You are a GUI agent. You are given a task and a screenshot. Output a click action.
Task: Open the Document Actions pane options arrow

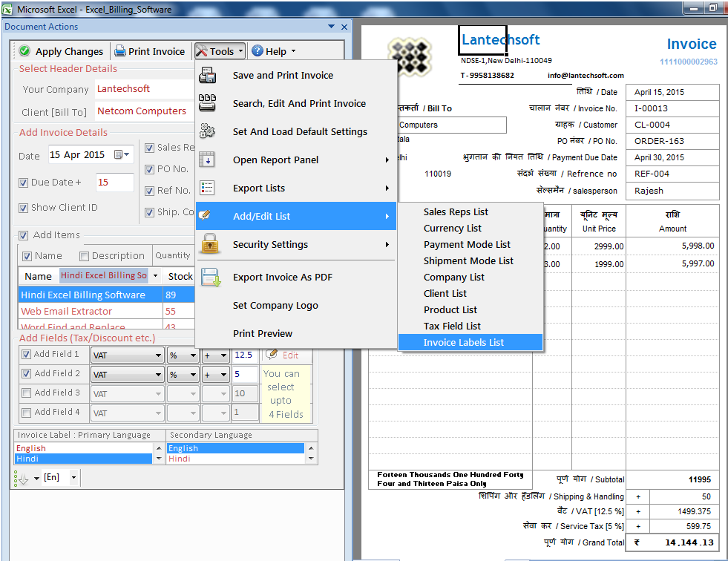tap(331, 27)
